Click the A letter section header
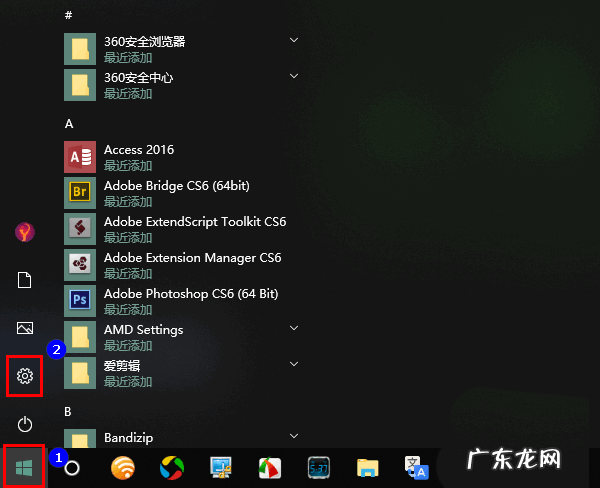 tap(69, 124)
